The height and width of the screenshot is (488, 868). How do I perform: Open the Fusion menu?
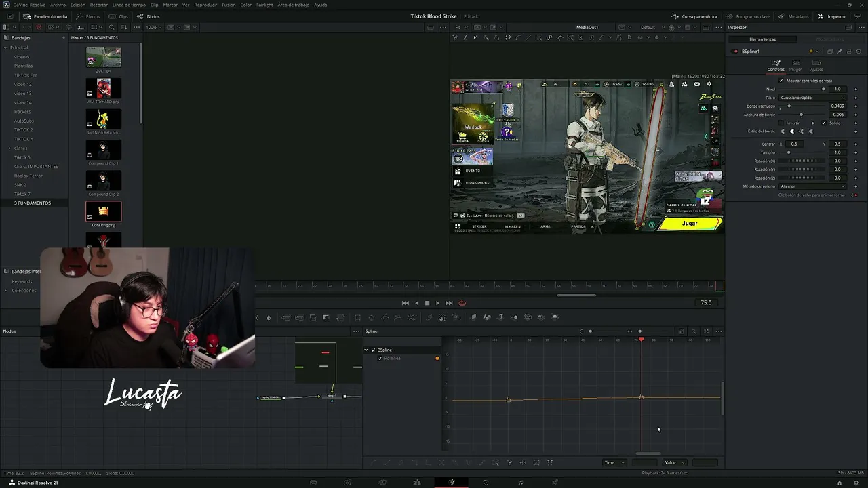click(x=229, y=5)
